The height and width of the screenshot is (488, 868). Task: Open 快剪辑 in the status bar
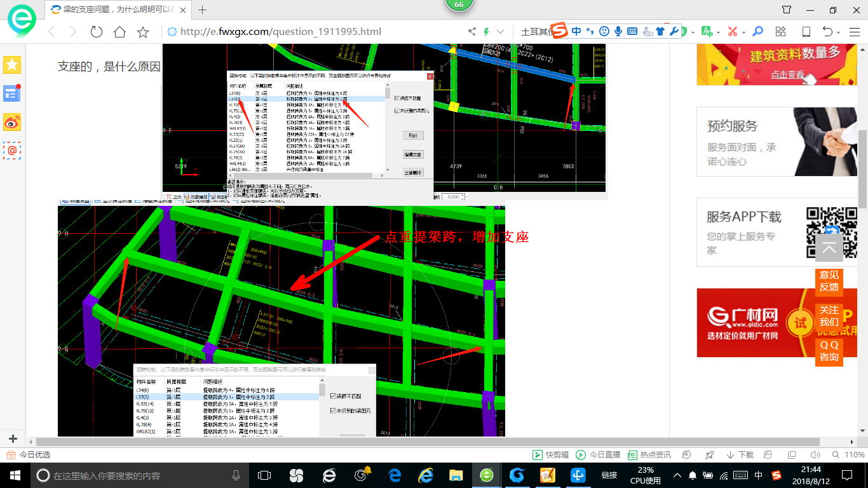pos(550,455)
